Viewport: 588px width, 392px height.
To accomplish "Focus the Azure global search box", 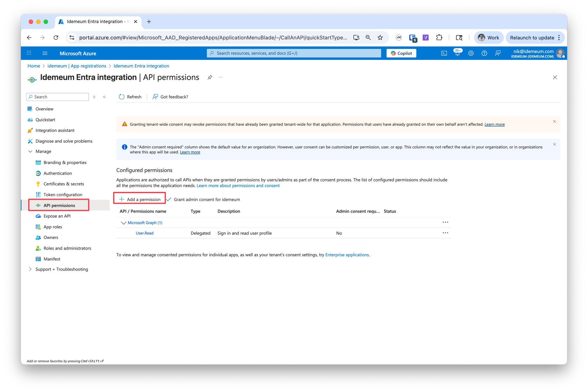I will pos(294,53).
